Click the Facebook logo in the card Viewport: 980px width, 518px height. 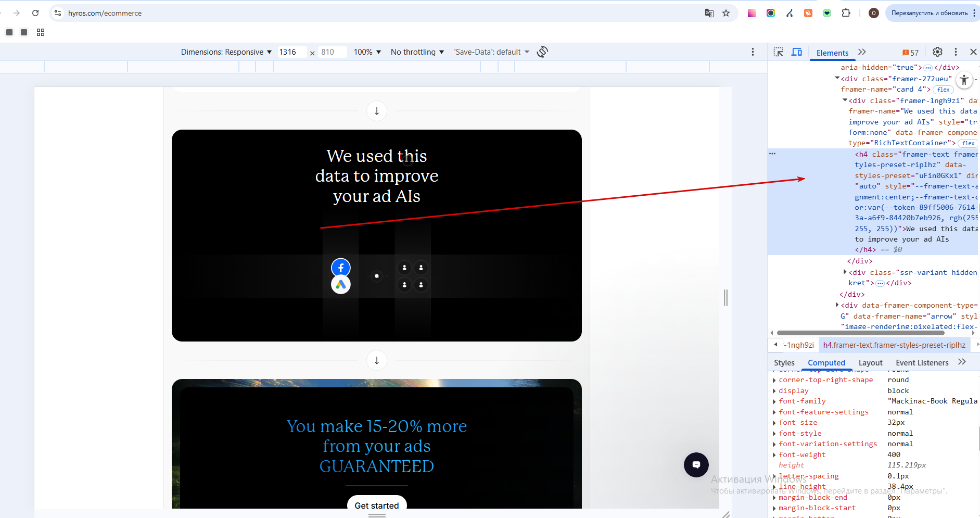pos(341,268)
